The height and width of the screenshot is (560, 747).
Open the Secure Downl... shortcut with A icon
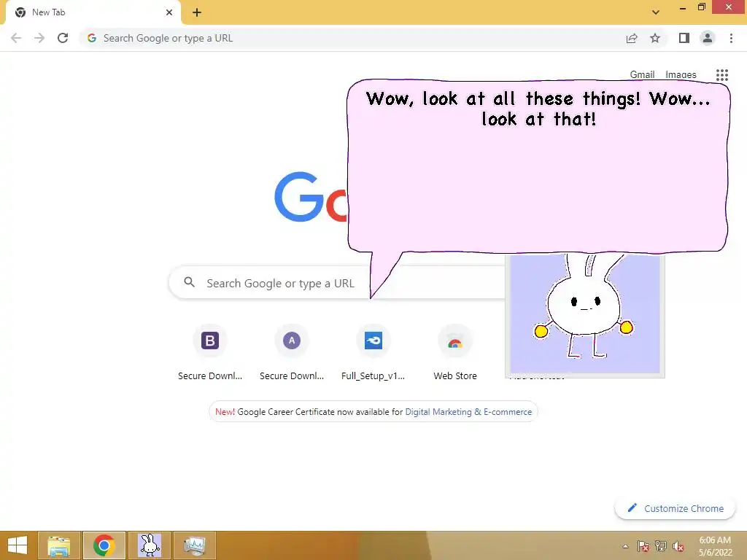(292, 352)
